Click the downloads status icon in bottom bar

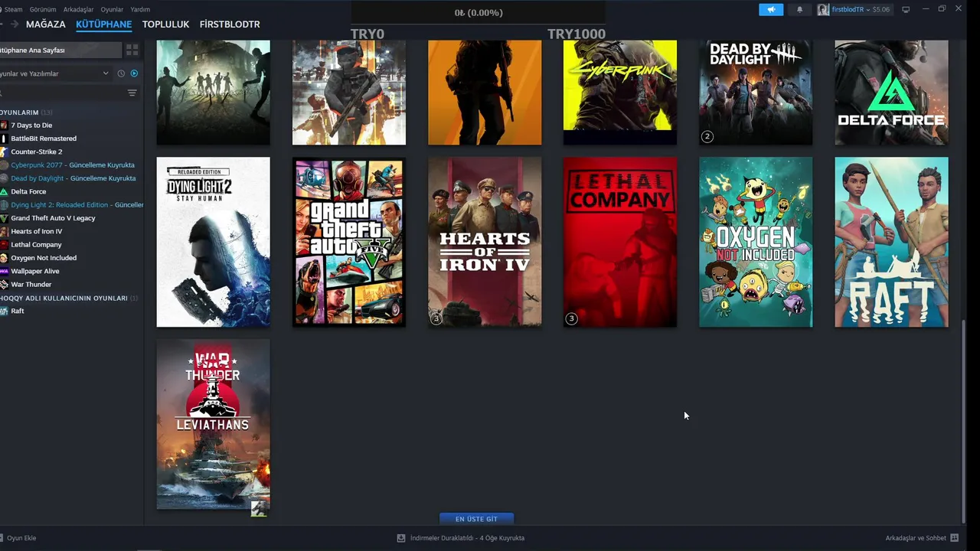(x=401, y=538)
